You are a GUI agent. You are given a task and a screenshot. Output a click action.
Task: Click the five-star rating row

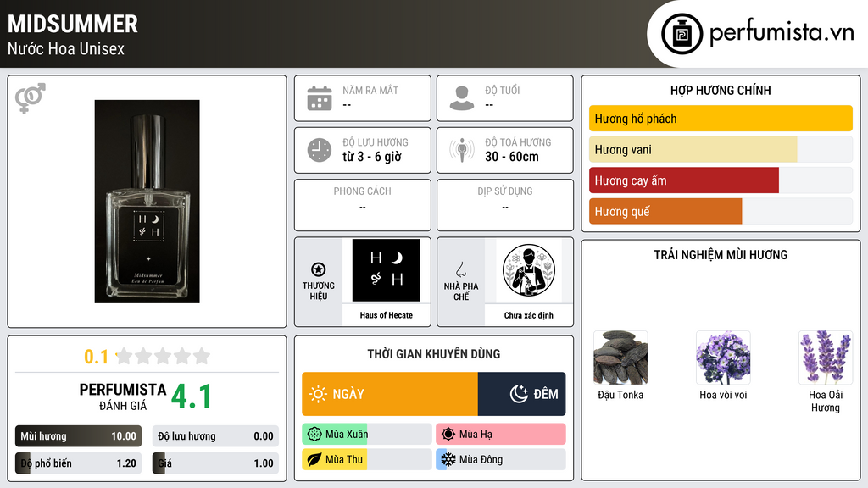[163, 356]
